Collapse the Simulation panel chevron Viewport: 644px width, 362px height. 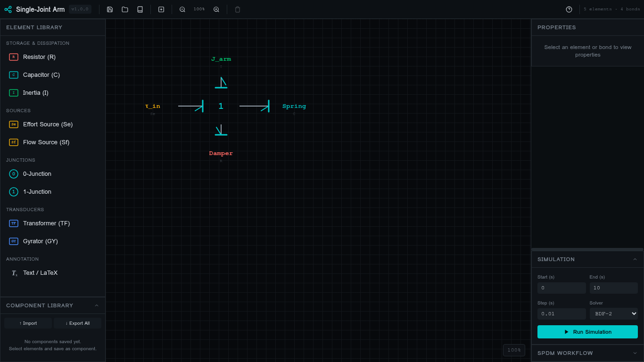click(635, 259)
